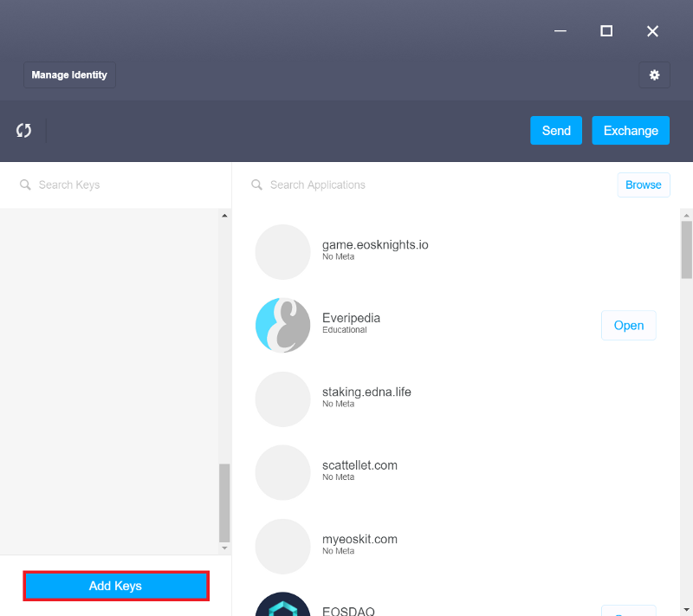This screenshot has width=693, height=616.
Task: Click the scattellet.com placeholder avatar
Action: coord(283,472)
